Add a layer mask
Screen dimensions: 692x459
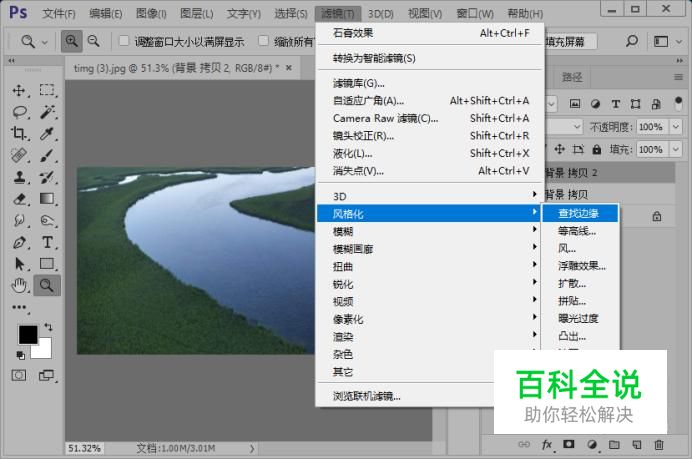click(x=569, y=444)
